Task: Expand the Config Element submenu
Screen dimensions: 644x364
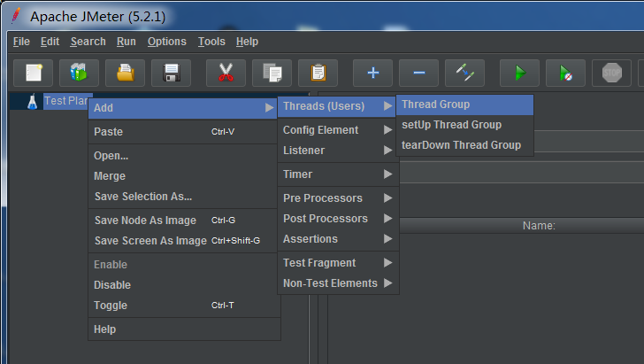Action: click(338, 130)
